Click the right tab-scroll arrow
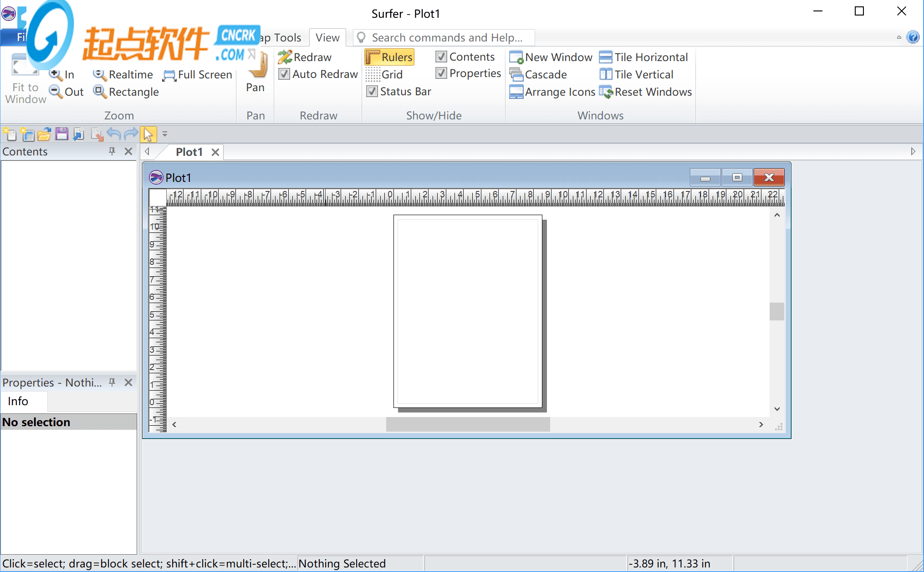 tap(913, 151)
